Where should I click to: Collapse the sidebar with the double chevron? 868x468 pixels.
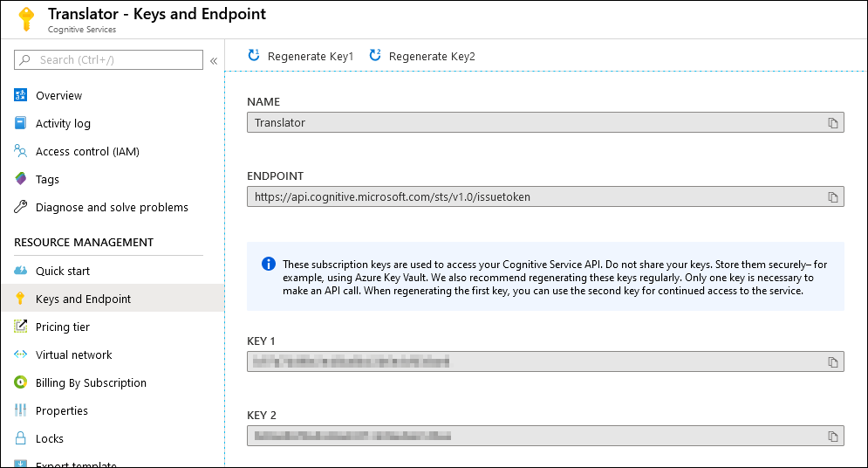(x=213, y=60)
